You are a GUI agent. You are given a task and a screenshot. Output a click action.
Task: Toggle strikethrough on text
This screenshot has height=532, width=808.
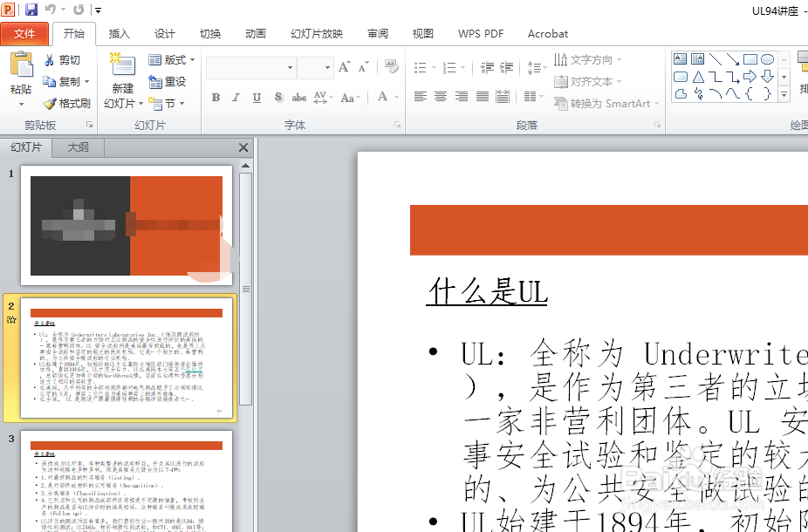pyautogui.click(x=299, y=98)
